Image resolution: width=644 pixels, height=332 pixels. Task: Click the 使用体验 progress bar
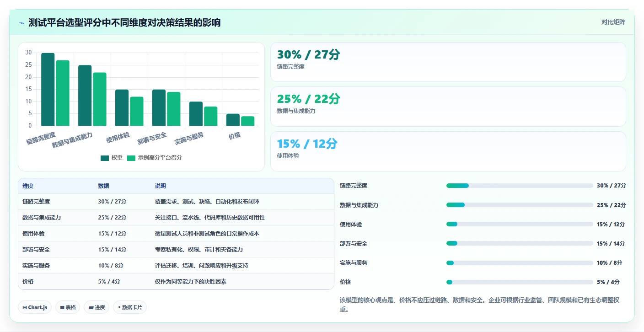520,224
